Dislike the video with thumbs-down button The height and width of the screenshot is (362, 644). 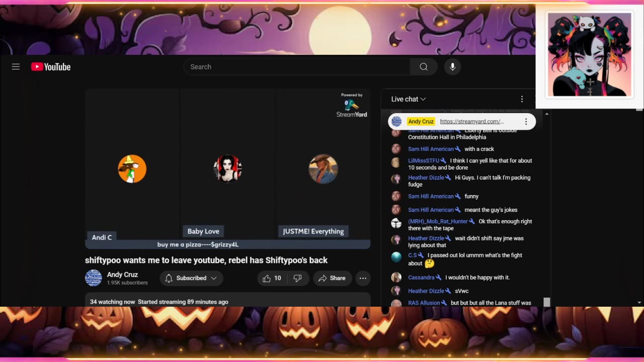(297, 278)
